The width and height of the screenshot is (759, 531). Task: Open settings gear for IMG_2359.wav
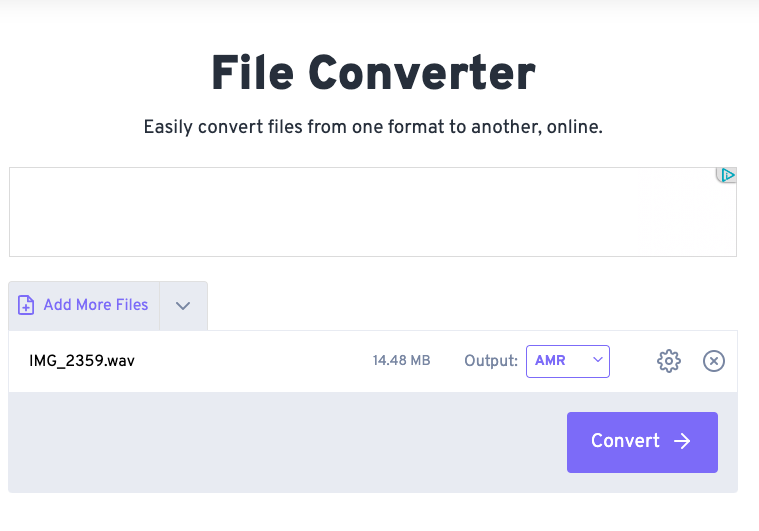(669, 361)
